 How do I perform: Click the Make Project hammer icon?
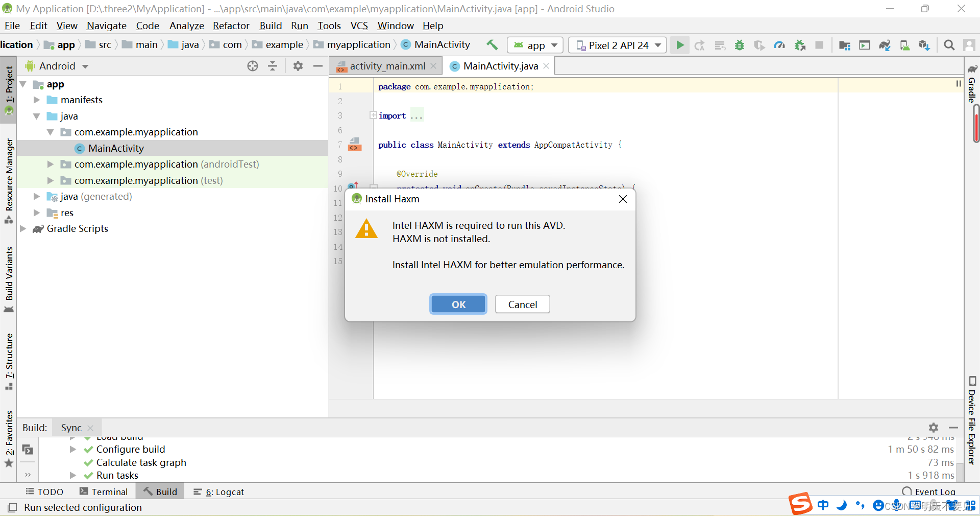pos(492,45)
